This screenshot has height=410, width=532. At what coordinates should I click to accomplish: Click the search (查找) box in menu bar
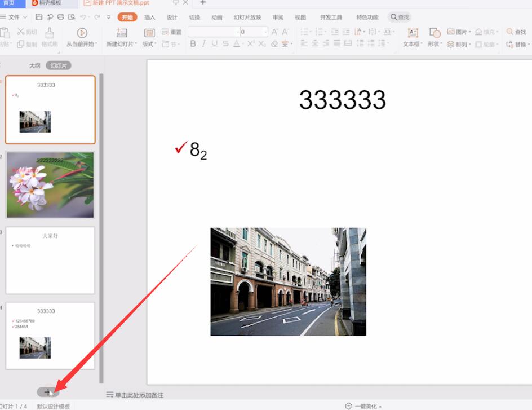tap(400, 17)
